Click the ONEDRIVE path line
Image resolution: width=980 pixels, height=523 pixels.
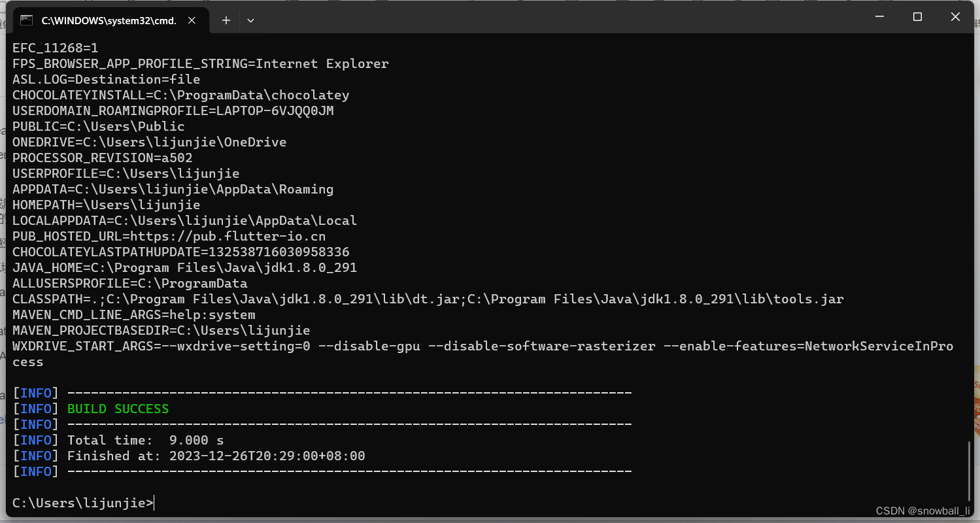[x=149, y=142]
